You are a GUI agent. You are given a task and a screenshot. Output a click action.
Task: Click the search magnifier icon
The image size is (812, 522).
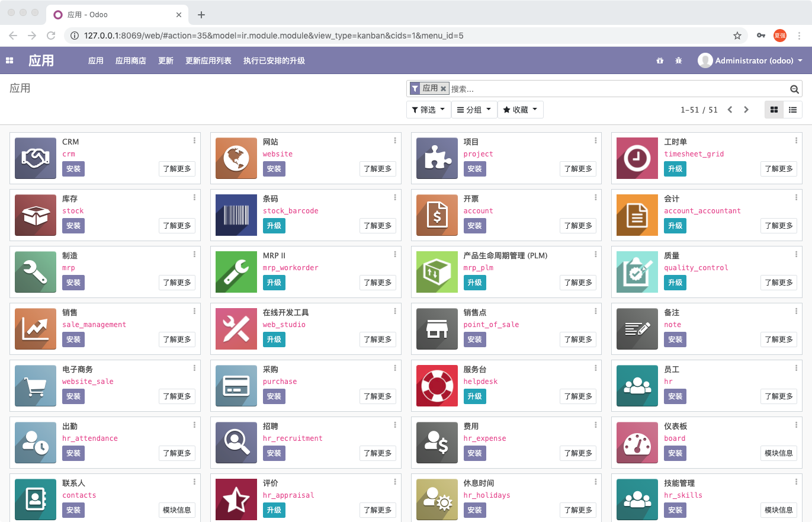795,89
